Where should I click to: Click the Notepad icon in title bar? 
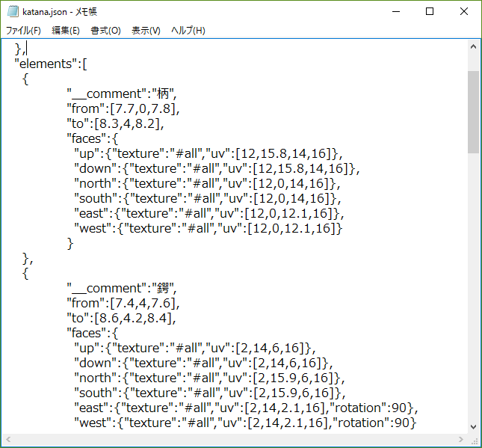[13, 12]
